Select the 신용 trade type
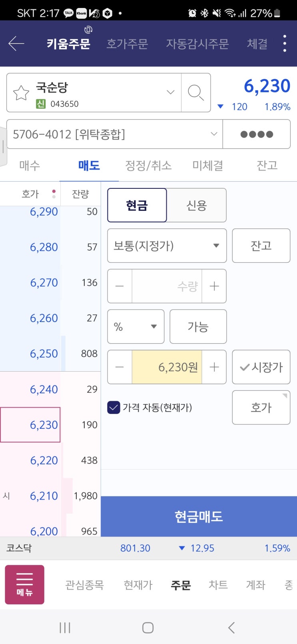 (x=196, y=205)
